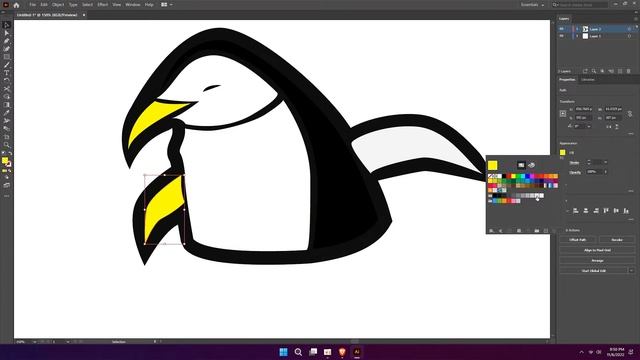Click the new color group folder icon
The image size is (640, 360).
537,231
